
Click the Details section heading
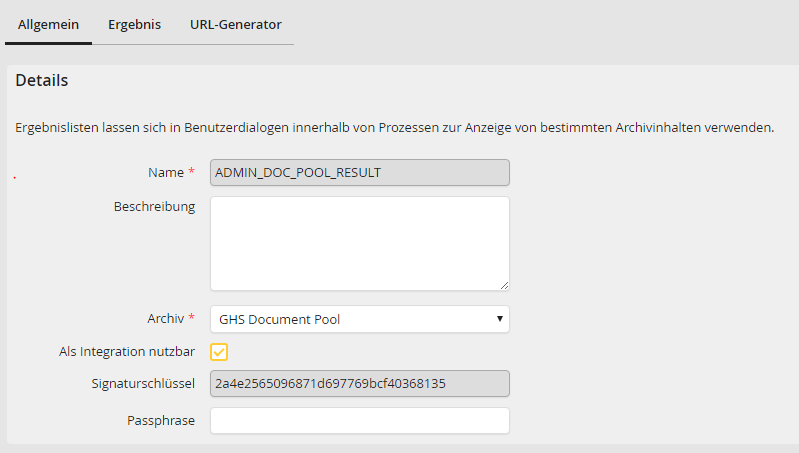pos(42,81)
